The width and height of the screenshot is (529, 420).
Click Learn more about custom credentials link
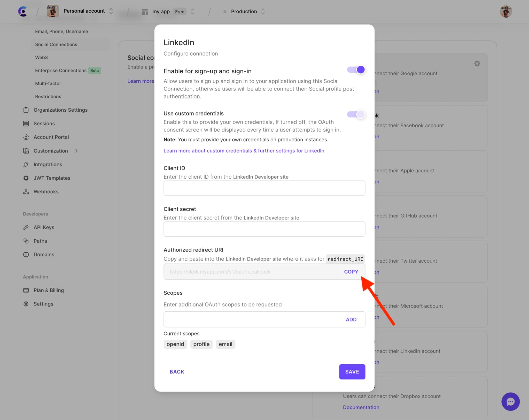pyautogui.click(x=244, y=150)
